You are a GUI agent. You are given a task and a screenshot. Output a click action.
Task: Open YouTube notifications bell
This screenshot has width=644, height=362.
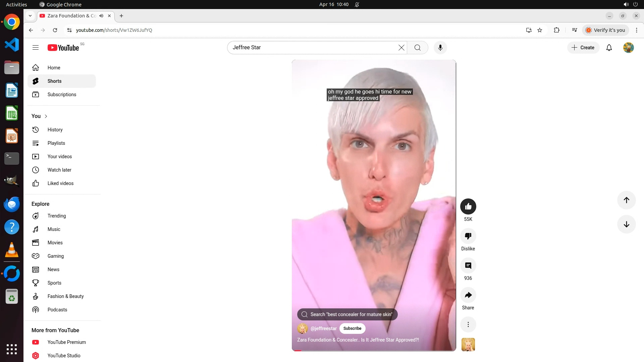click(x=609, y=48)
